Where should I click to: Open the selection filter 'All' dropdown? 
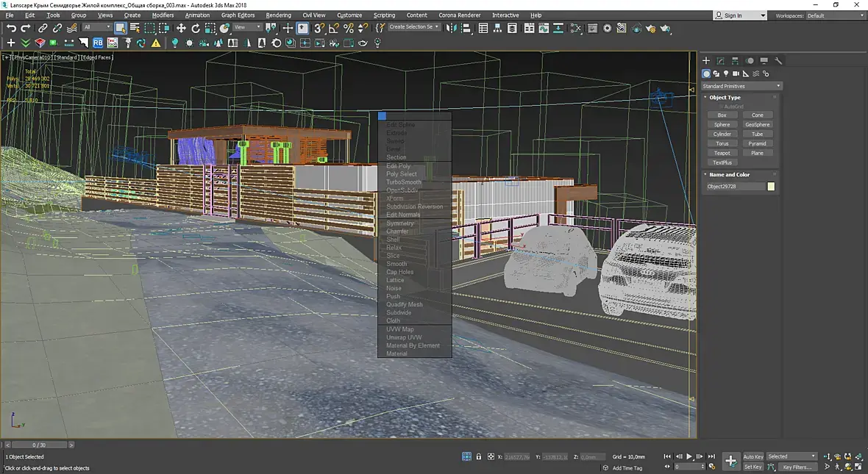[96, 28]
